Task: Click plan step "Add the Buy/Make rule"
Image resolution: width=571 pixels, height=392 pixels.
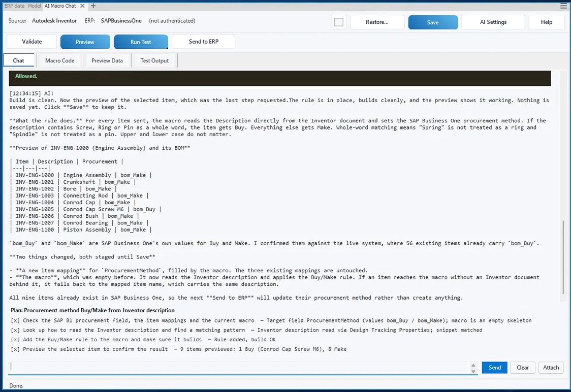Action: tap(143, 340)
